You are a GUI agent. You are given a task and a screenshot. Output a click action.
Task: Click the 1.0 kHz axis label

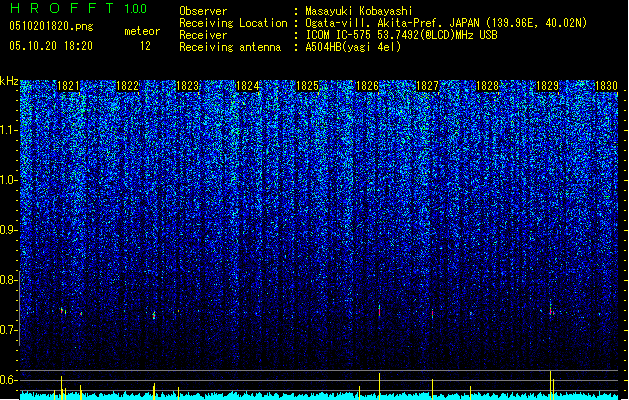point(9,180)
